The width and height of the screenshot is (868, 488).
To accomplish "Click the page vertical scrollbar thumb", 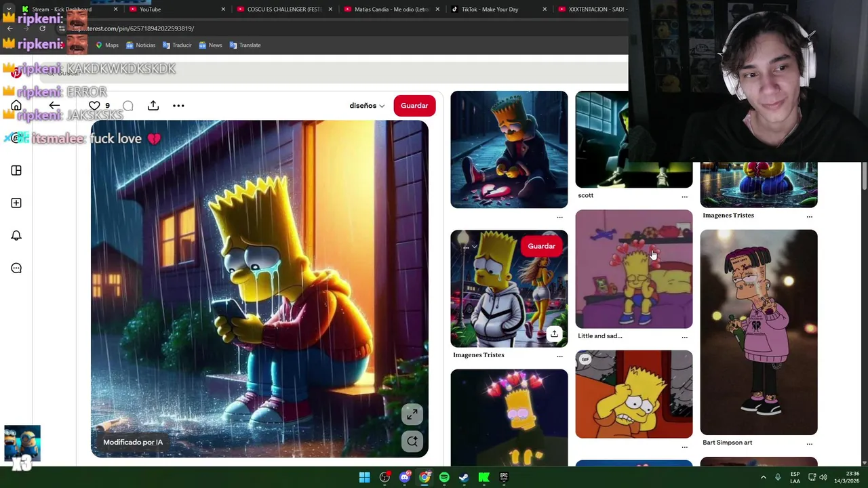I will coord(864,176).
